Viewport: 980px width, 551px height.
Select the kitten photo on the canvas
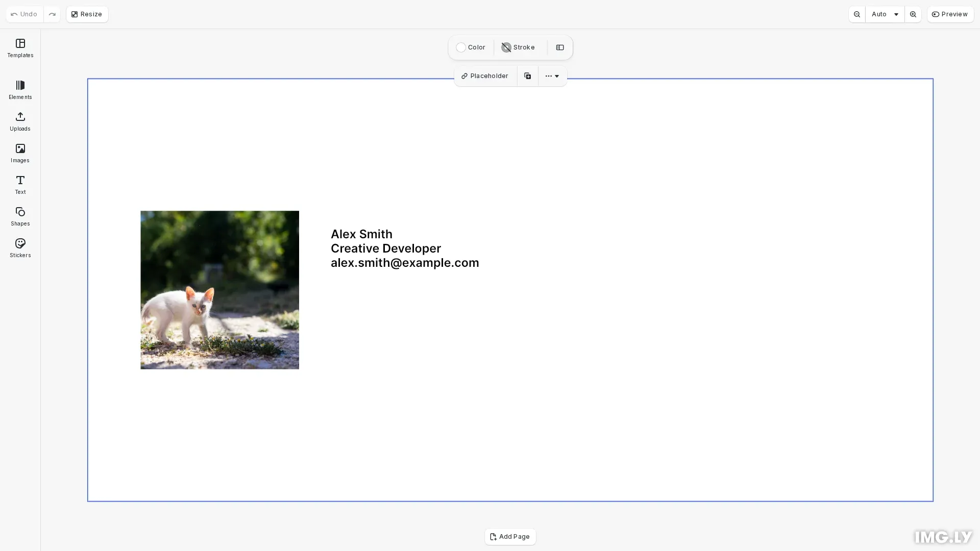(x=219, y=289)
